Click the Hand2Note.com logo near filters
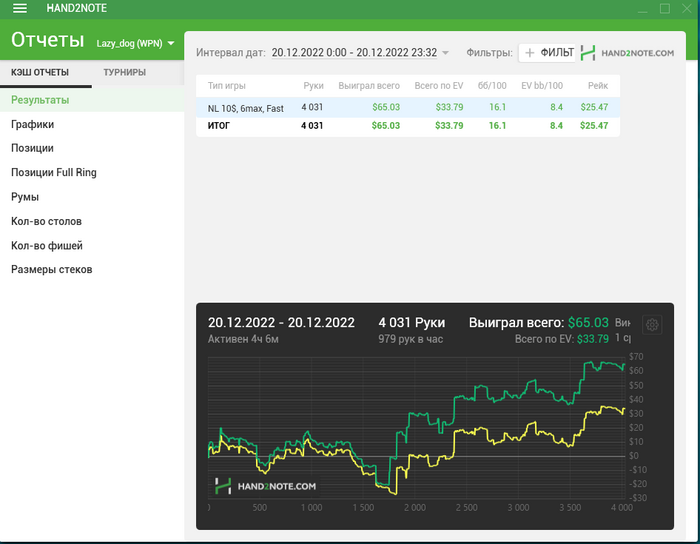The width and height of the screenshot is (700, 544). click(x=627, y=53)
